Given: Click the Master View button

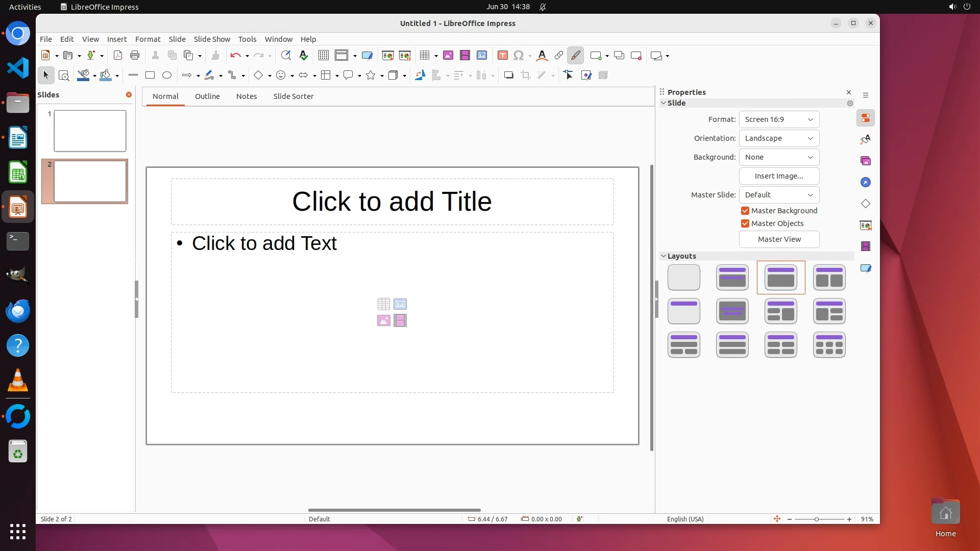Looking at the screenshot, I should click(x=779, y=239).
